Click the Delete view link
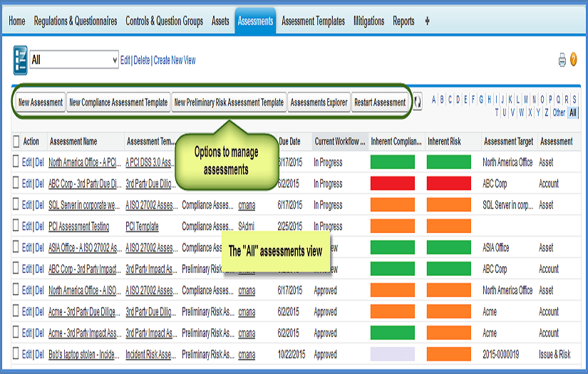Screen dimensions: 588x374 tap(141, 60)
